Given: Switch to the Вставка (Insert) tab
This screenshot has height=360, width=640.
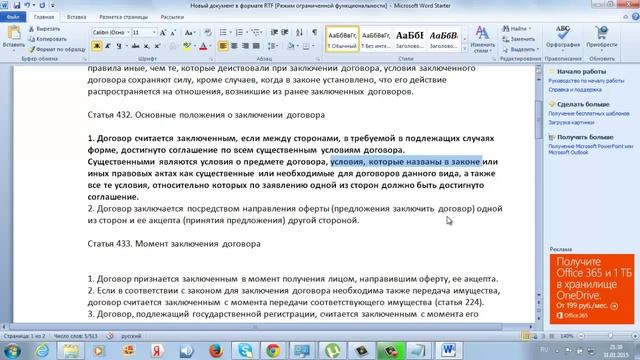Looking at the screenshot, I should point(76,17).
